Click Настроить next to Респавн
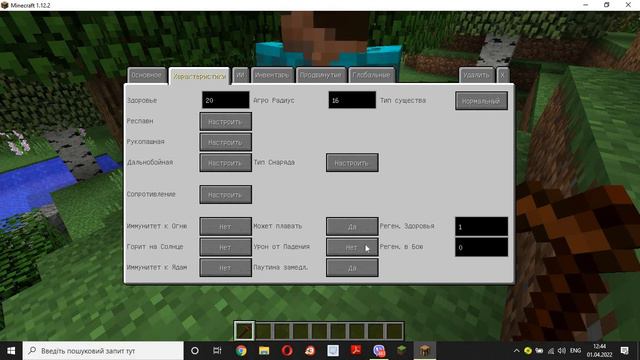This screenshot has height=360, width=640. coord(225,122)
